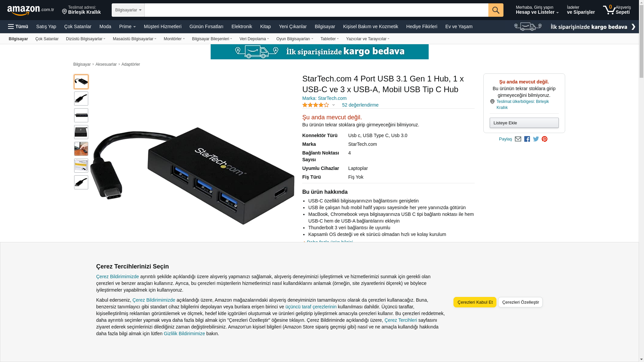Image resolution: width=644 pixels, height=362 pixels.
Task: Click the Çerezleri Özelleştir button
Action: coord(520,302)
